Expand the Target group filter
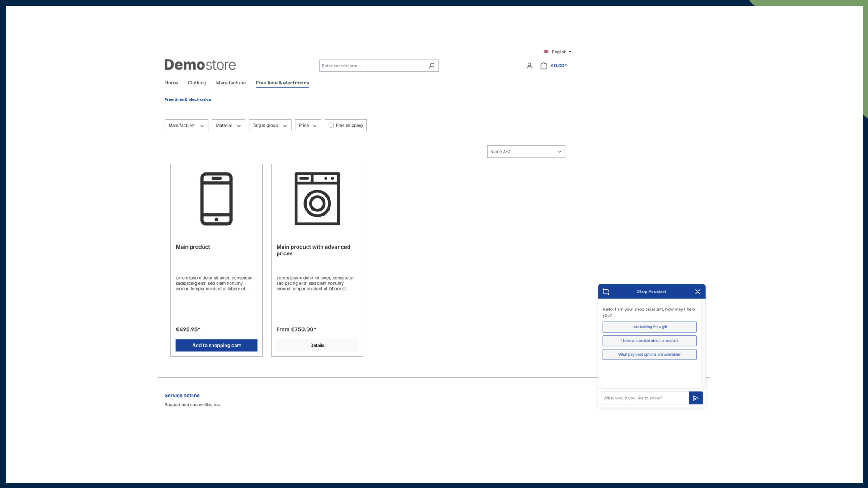This screenshot has width=868, height=488. click(x=269, y=125)
